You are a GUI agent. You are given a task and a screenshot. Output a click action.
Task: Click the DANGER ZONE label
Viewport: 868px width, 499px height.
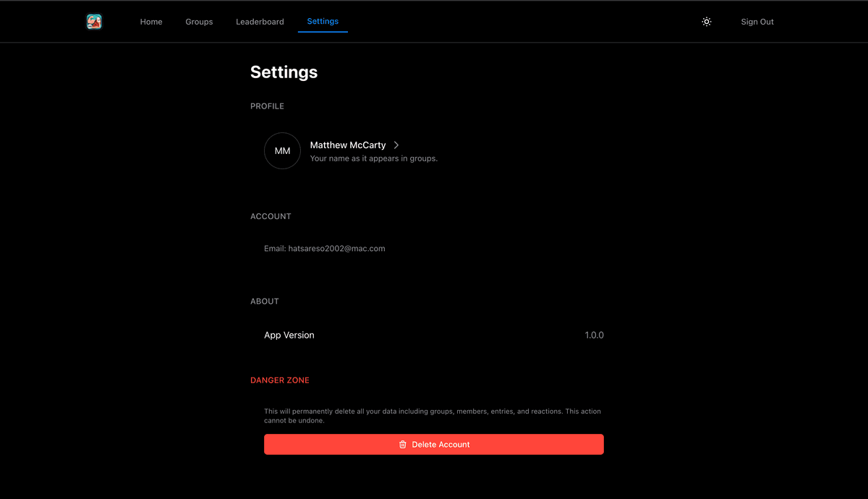point(280,380)
